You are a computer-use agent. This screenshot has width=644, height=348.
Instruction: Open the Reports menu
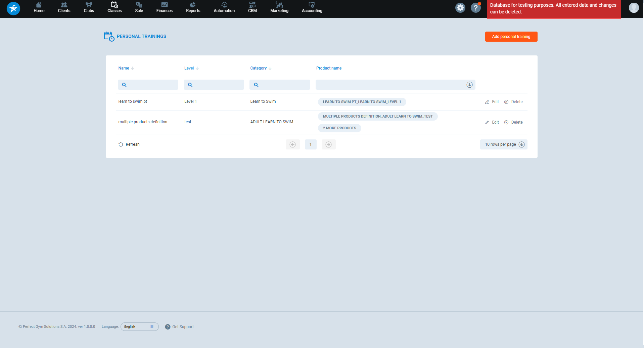(x=193, y=7)
